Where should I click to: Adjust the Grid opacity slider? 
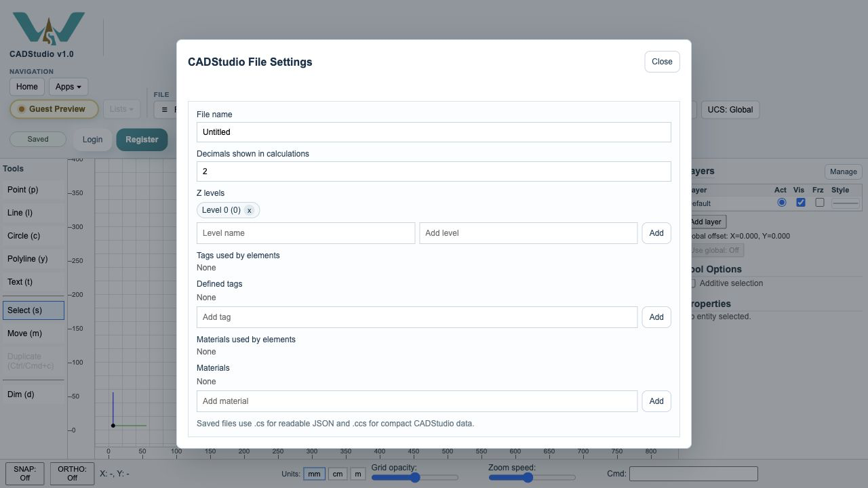(415, 478)
